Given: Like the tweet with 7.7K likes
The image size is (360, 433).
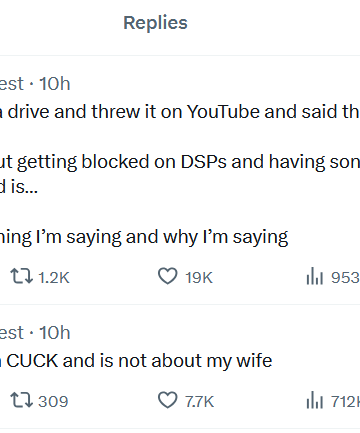Looking at the screenshot, I should pyautogui.click(x=167, y=400).
